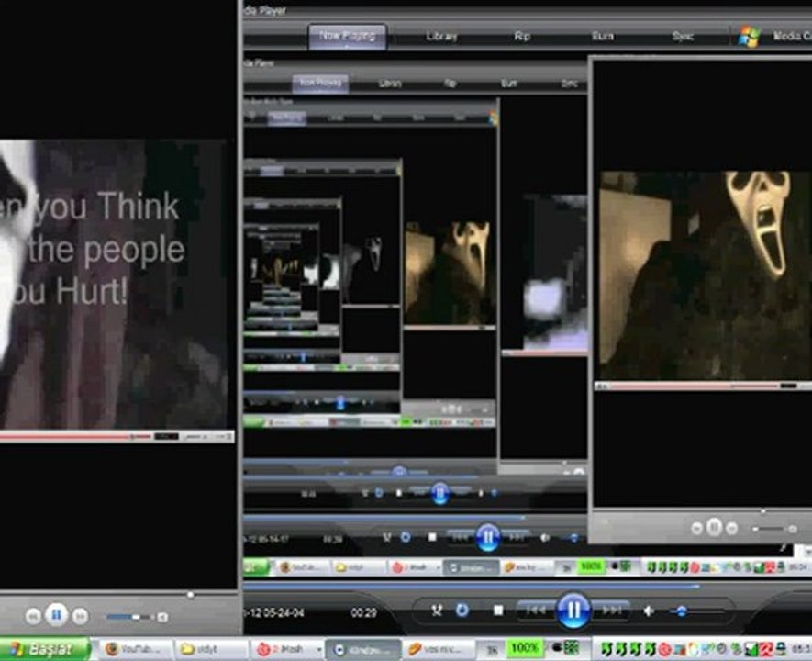Open the 'vos mic' taskbar window
This screenshot has height=661, width=812.
pos(438,649)
